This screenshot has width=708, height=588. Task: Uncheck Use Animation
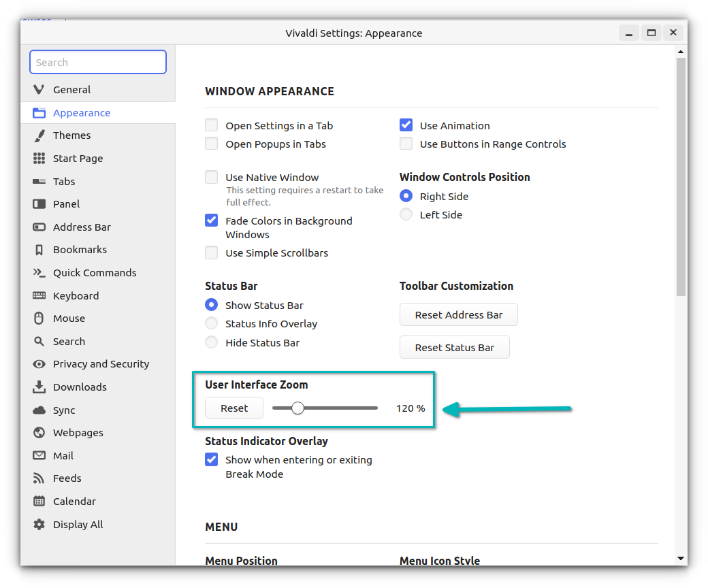tap(406, 125)
